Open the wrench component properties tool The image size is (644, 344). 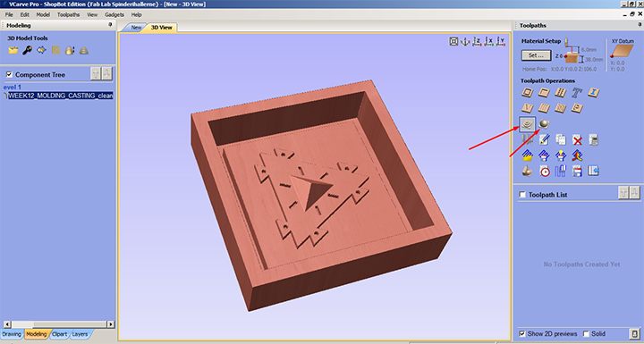[x=28, y=51]
